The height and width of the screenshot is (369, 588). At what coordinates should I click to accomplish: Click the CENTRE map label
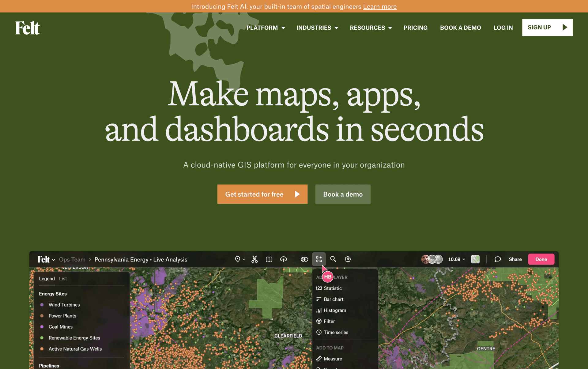(x=486, y=349)
